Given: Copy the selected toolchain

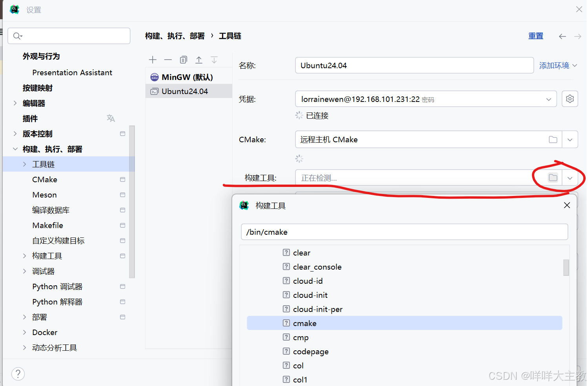Looking at the screenshot, I should coord(184,60).
